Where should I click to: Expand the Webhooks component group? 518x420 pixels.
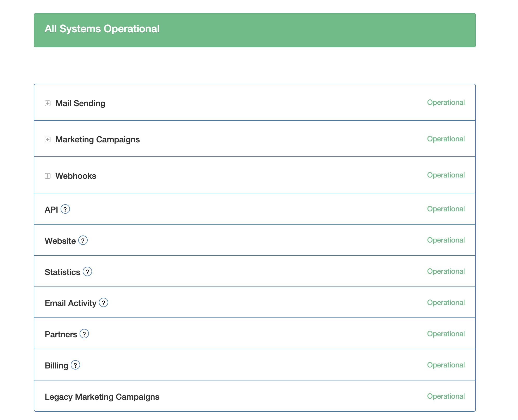coord(48,176)
